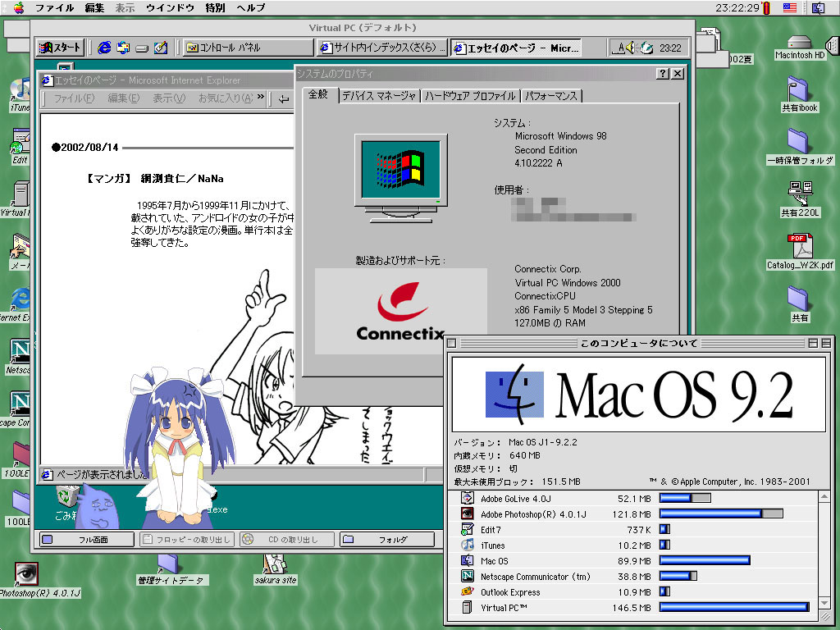The height and width of the screenshot is (630, 840).
Task: Click the Show Desktop quick launch icon
Action: pyautogui.click(x=142, y=48)
